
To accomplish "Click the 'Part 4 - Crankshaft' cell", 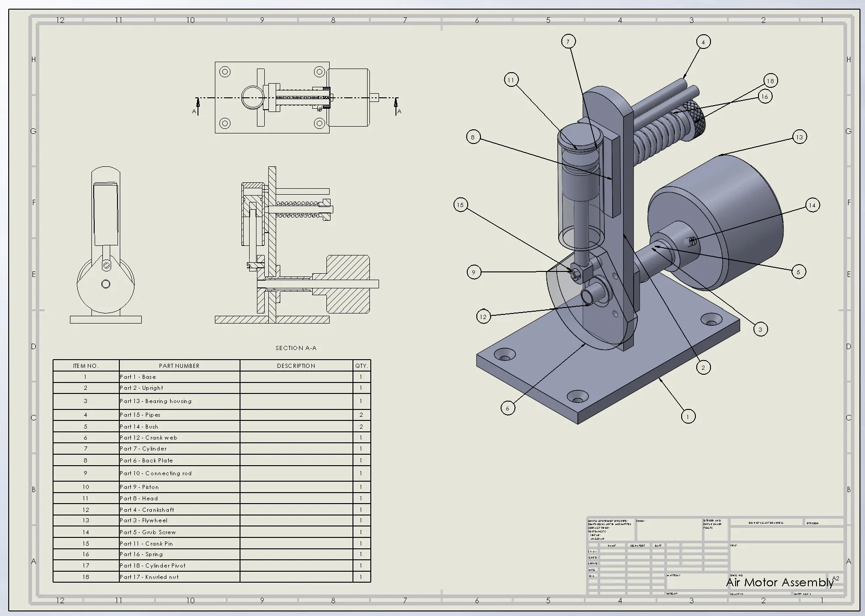I will tap(179, 510).
